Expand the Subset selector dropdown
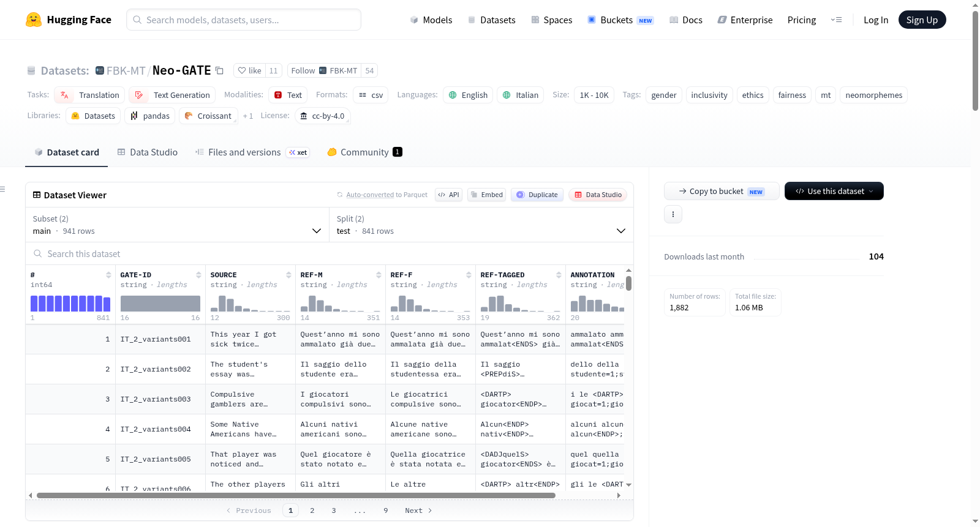The width and height of the screenshot is (980, 527). [x=177, y=225]
